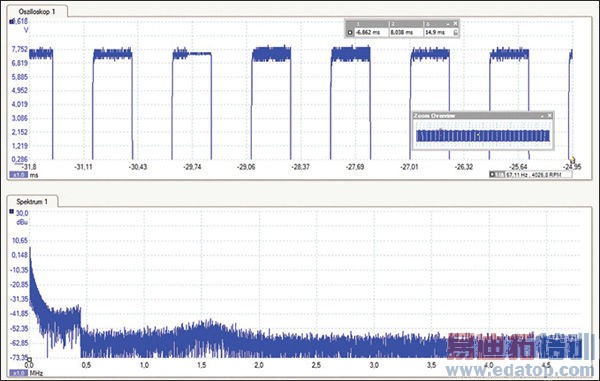Click the 3,086 voltage axis label

click(20, 118)
